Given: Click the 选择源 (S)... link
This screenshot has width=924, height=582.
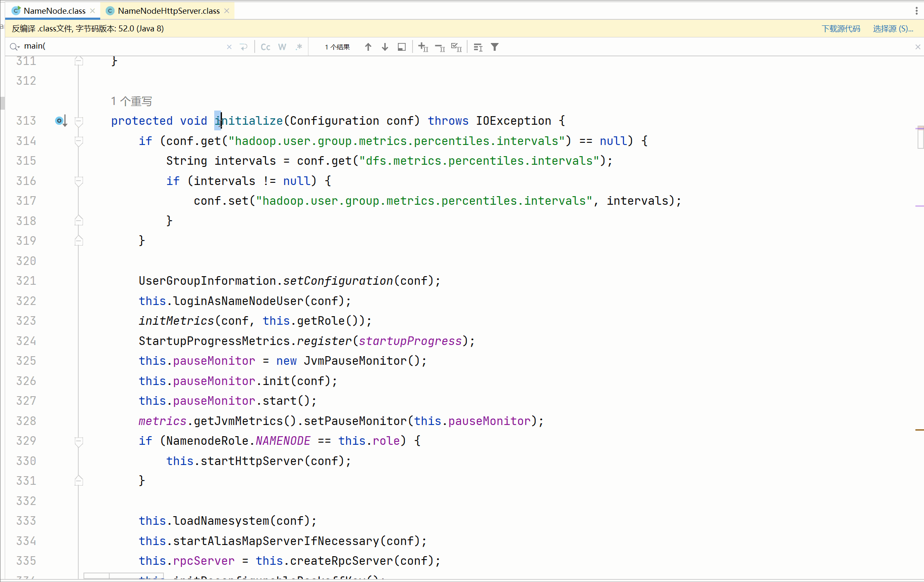Looking at the screenshot, I should coord(893,28).
